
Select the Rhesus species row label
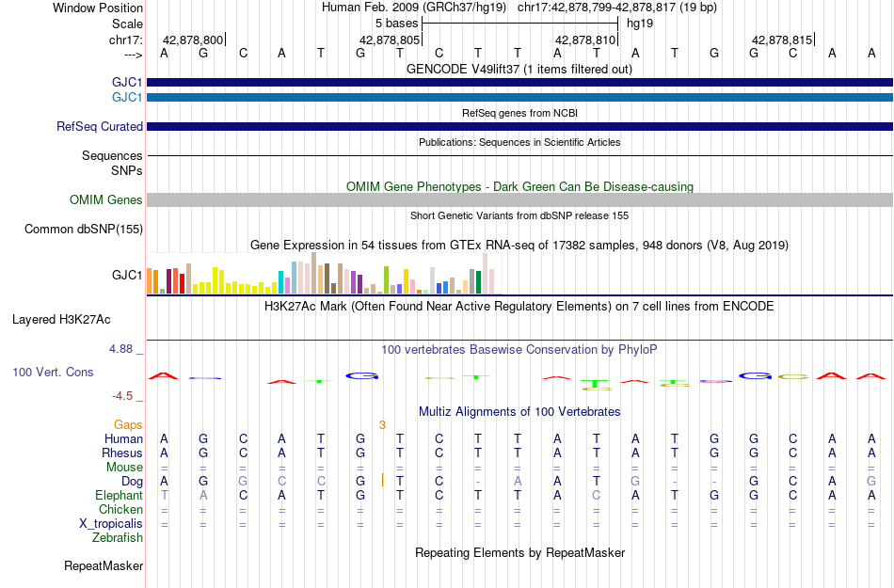click(122, 453)
